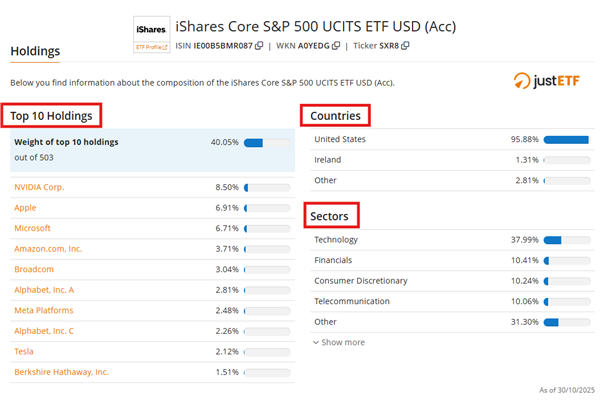
Task: Open the Apple holding link
Action: point(25,208)
